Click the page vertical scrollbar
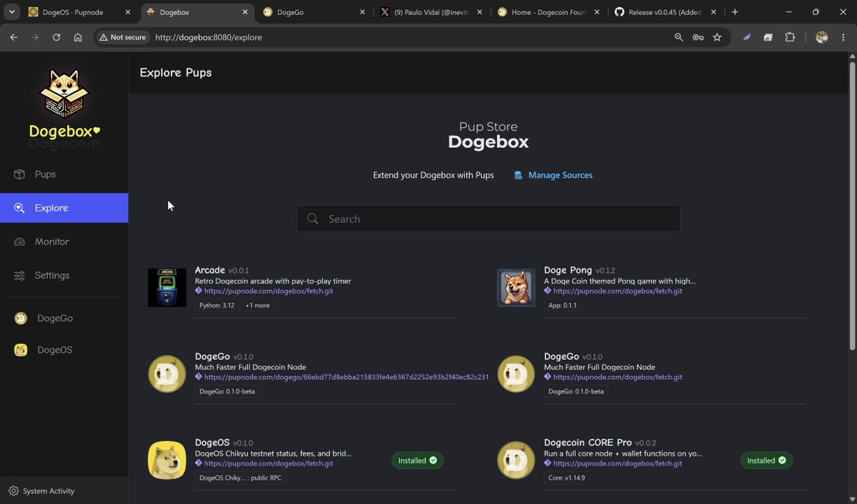 (x=852, y=206)
